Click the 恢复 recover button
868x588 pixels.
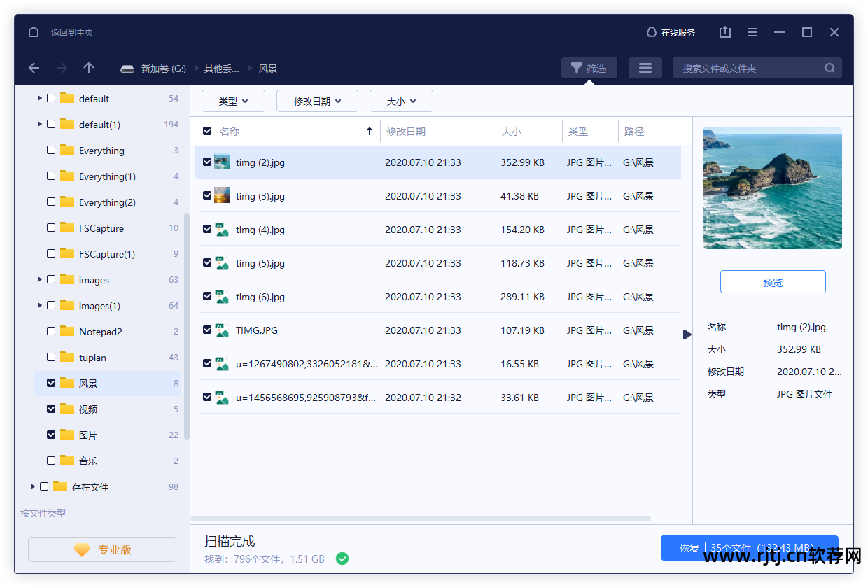point(750,548)
